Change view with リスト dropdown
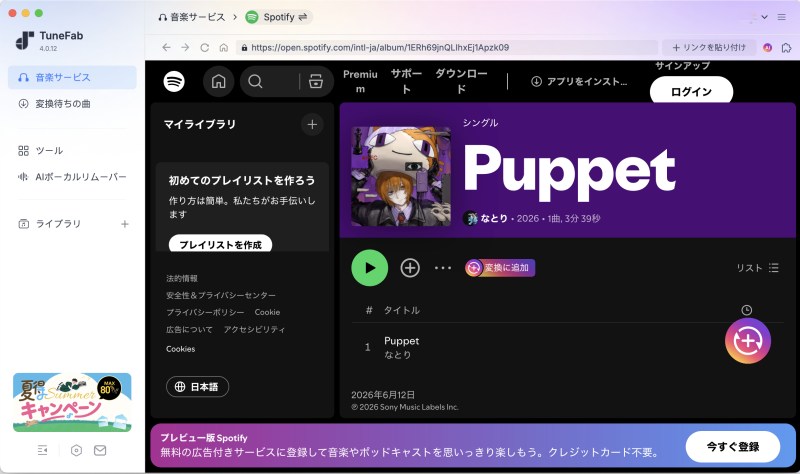The height and width of the screenshot is (474, 800). 757,268
